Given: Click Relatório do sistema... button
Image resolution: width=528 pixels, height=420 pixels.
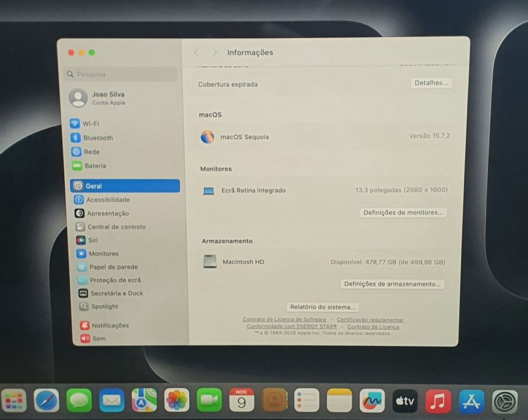Looking at the screenshot, I should 323,307.
